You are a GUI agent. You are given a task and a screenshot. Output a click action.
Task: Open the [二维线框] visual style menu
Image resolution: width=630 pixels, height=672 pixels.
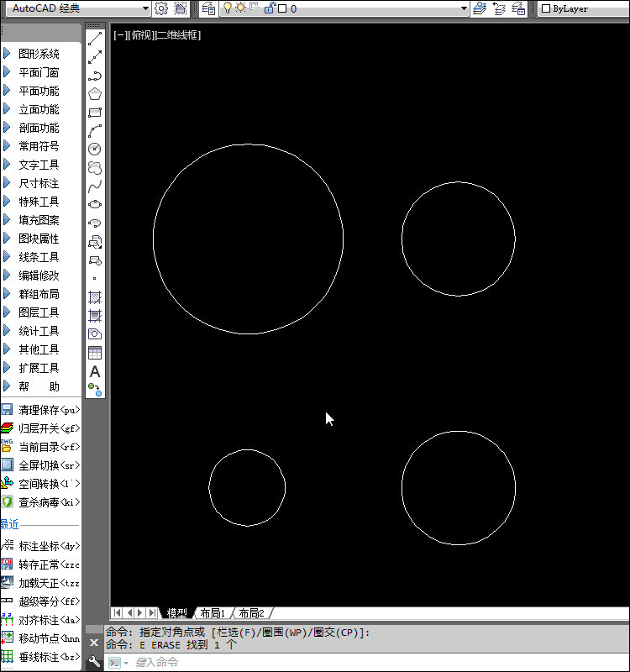point(177,35)
